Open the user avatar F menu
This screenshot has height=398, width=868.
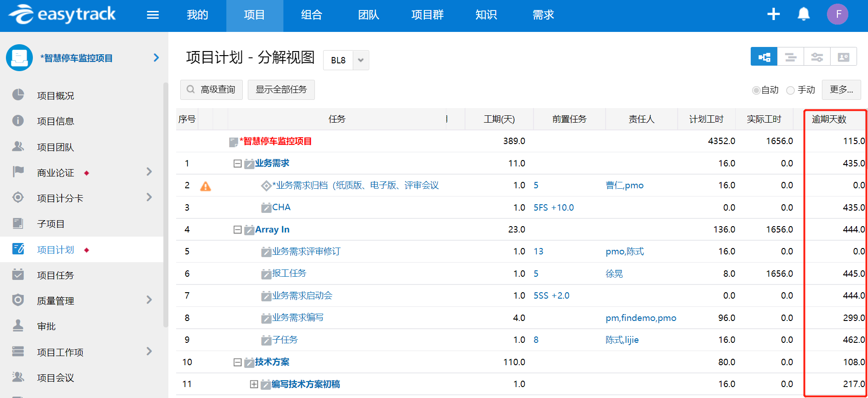[837, 14]
